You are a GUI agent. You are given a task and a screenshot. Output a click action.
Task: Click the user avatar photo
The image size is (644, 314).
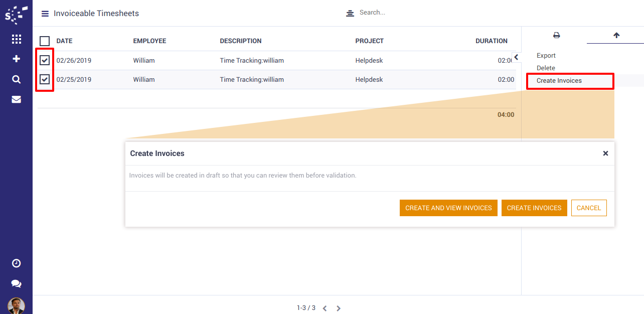[x=16, y=306]
